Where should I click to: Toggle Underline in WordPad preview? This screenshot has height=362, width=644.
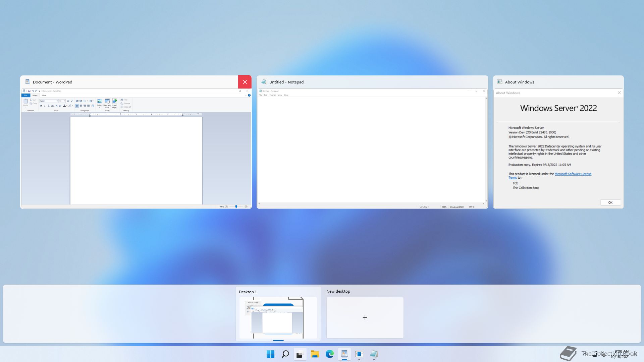[x=49, y=106]
